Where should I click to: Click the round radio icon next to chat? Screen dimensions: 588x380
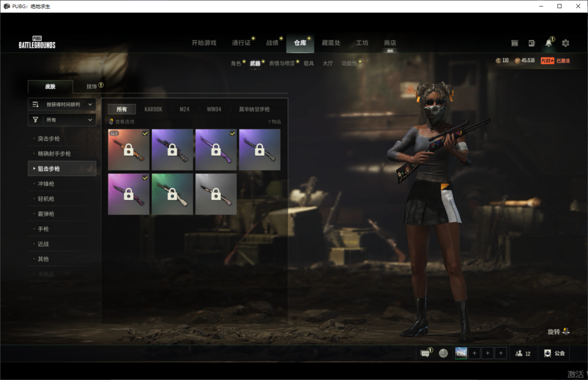(x=443, y=353)
